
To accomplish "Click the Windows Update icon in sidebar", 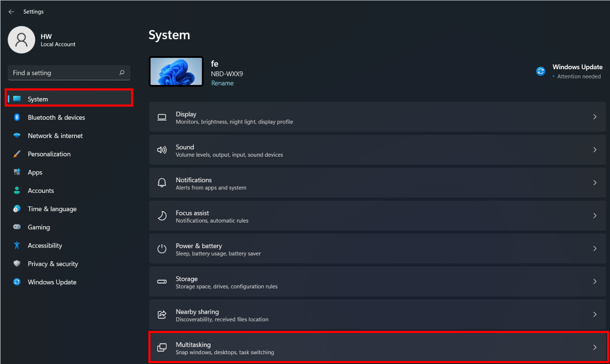I will (17, 282).
